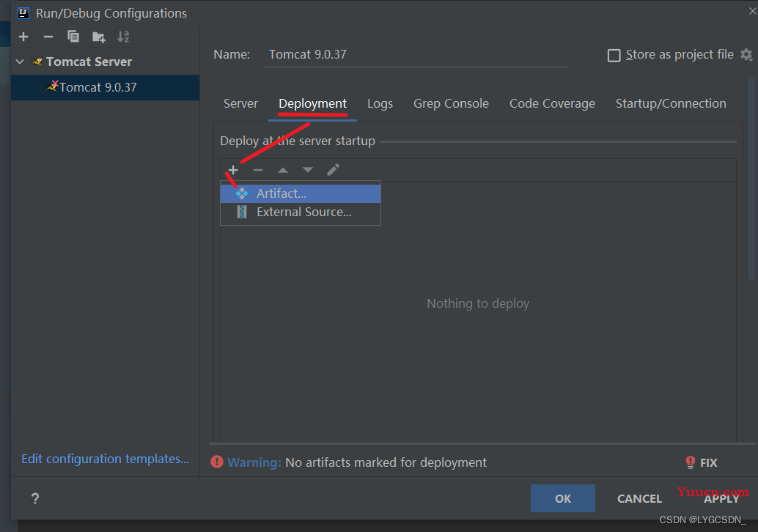Click the 'Name:' label
The image size is (758, 532).
pyautogui.click(x=232, y=54)
